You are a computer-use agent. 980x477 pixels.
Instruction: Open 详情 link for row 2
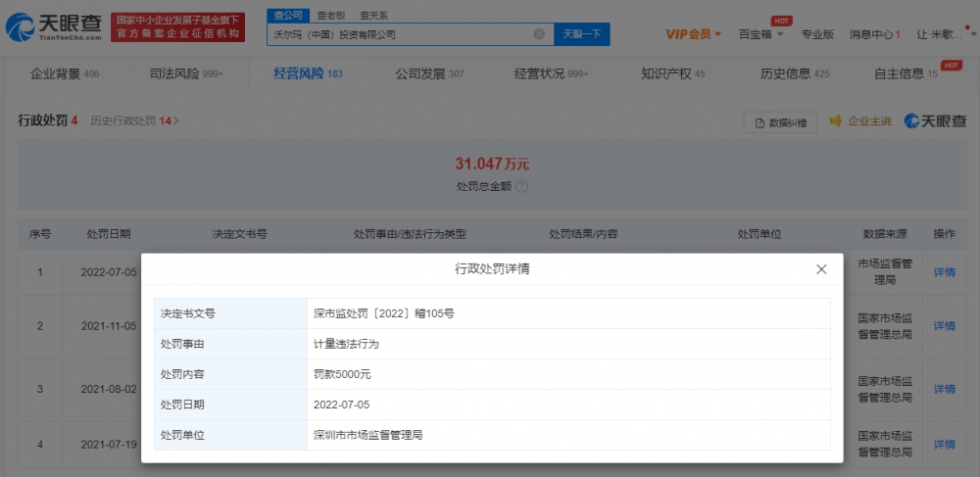point(944,326)
